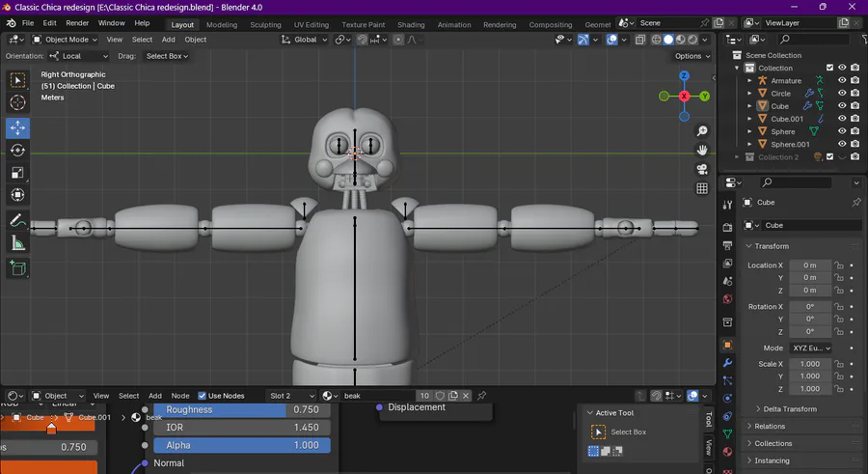This screenshot has height=474, width=868.
Task: Activate the Transform tool
Action: (x=17, y=195)
